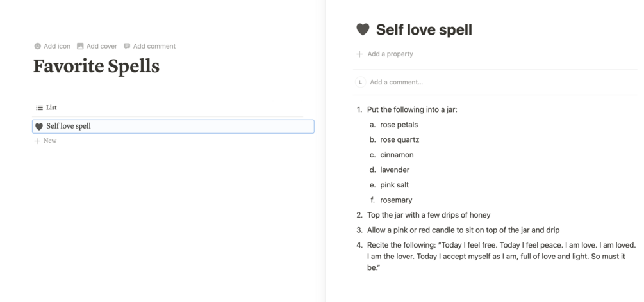The height and width of the screenshot is (302, 644).
Task: Click the 'cinnamon' list item
Action: (x=397, y=155)
